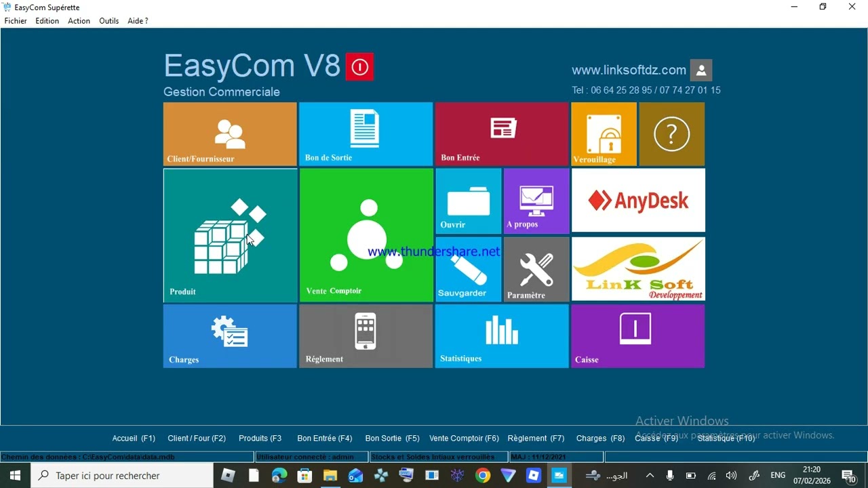Viewport: 868px width, 488px height.
Task: Open the Edition menu
Action: [x=47, y=21]
